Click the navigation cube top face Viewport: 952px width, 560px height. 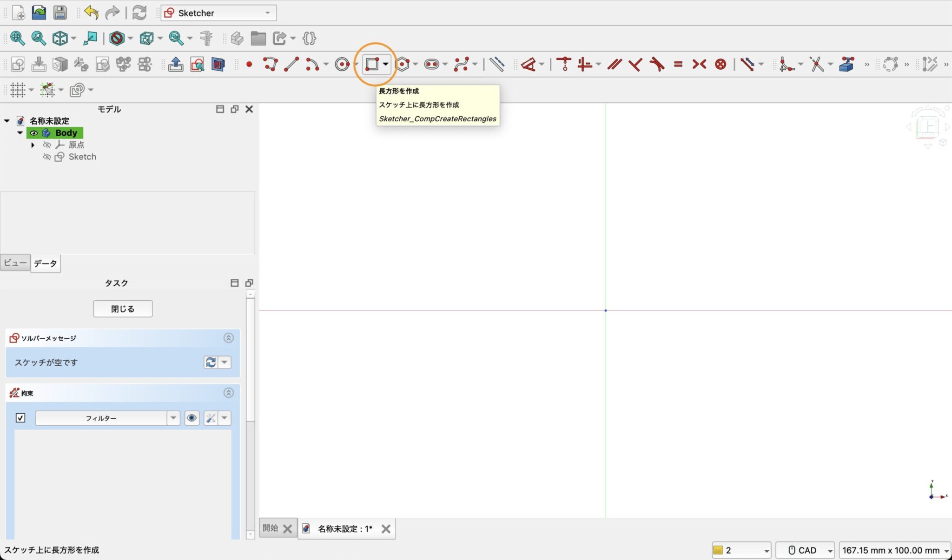[928, 126]
